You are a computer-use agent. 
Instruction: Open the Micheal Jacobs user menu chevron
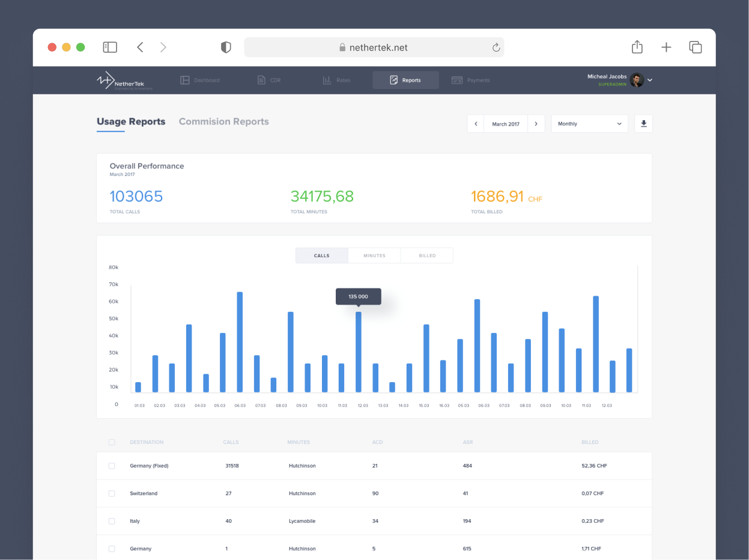650,80
